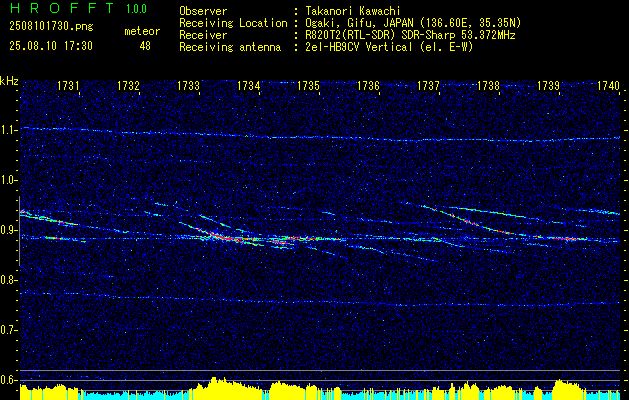Click the Receiving antenna label
Viewport: 629px width, 400px height.
pos(230,47)
